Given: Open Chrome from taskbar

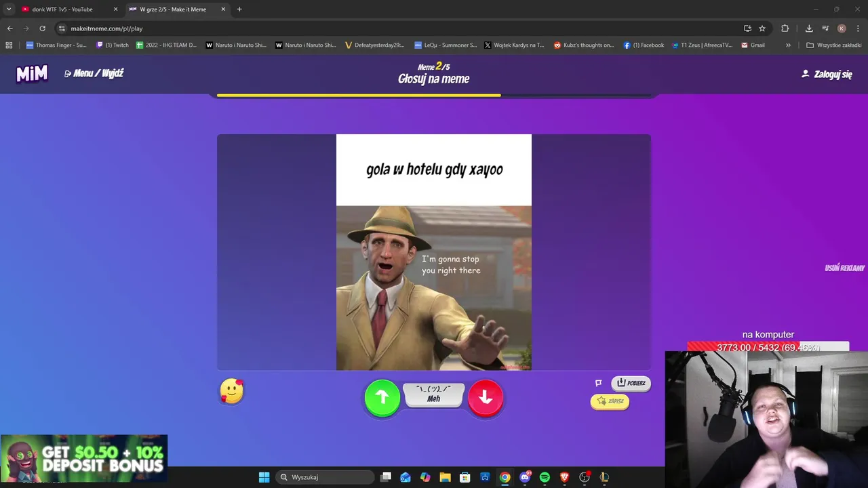Looking at the screenshot, I should 505,477.
